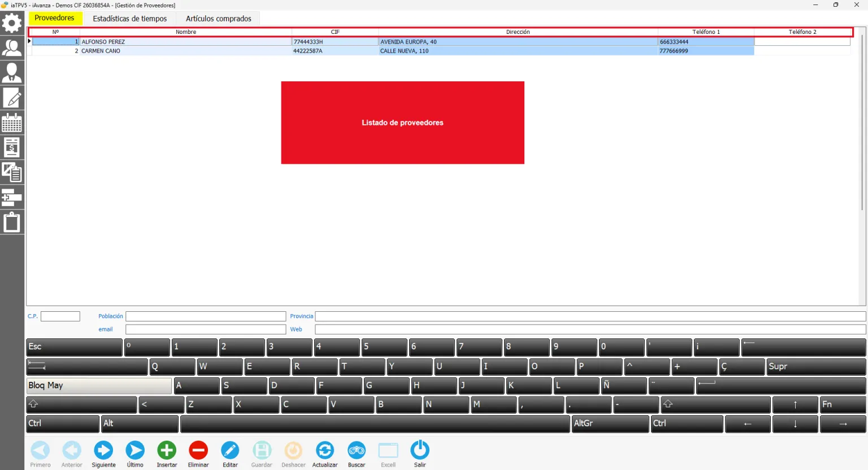The image size is (868, 470).
Task: Tap the Fn key
Action: pyautogui.click(x=843, y=404)
